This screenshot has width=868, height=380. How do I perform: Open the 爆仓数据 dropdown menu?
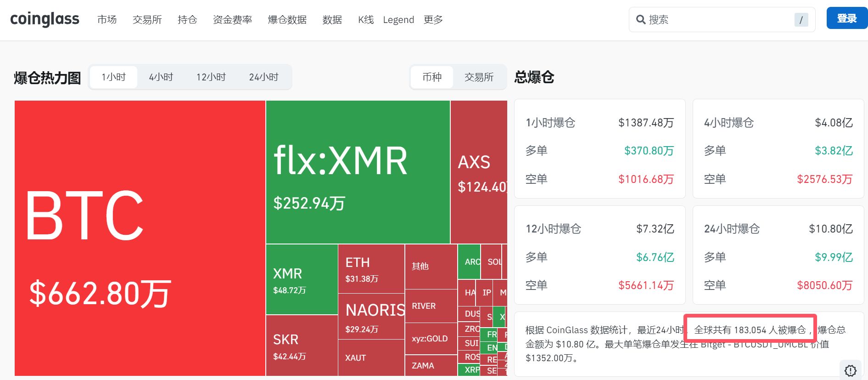287,20
